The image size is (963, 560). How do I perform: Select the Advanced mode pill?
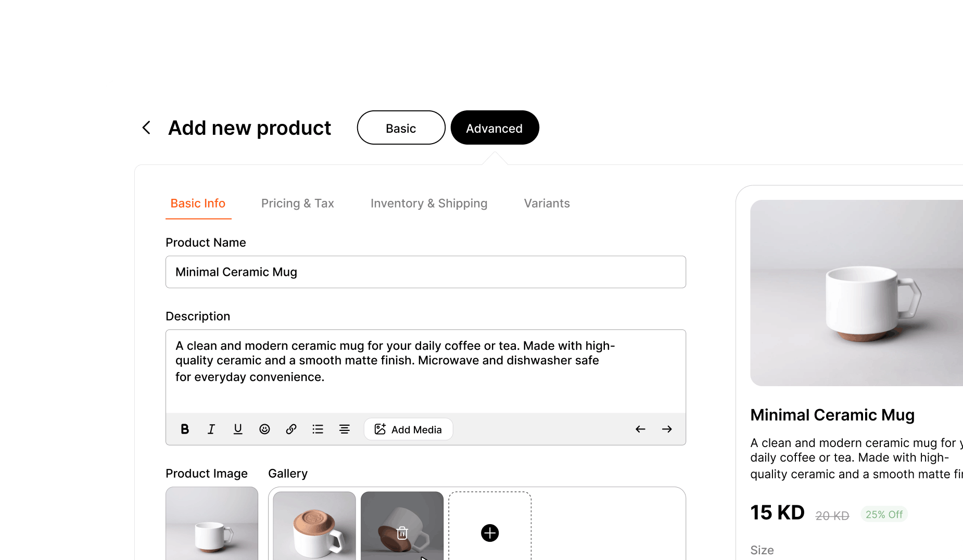(x=495, y=128)
